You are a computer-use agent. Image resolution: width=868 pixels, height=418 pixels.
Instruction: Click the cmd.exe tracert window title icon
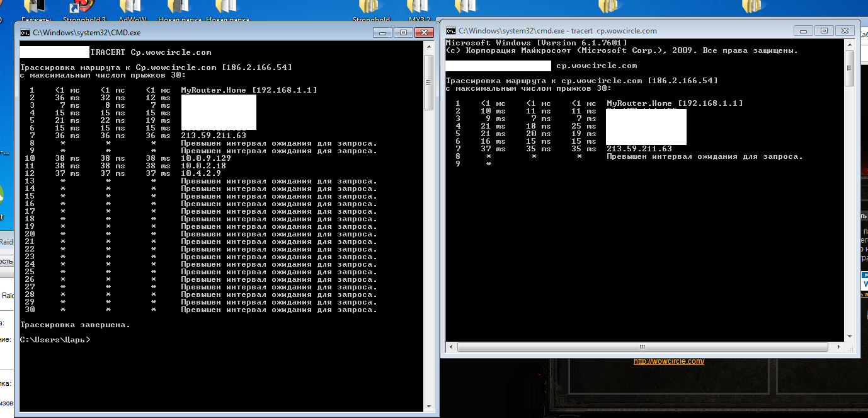pyautogui.click(x=450, y=30)
